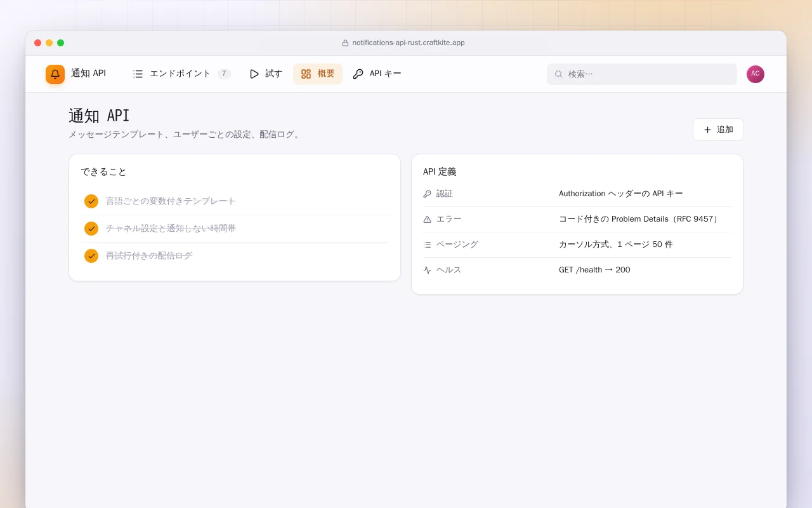
Task: Click the GET /health → 200 value
Action: tap(594, 270)
